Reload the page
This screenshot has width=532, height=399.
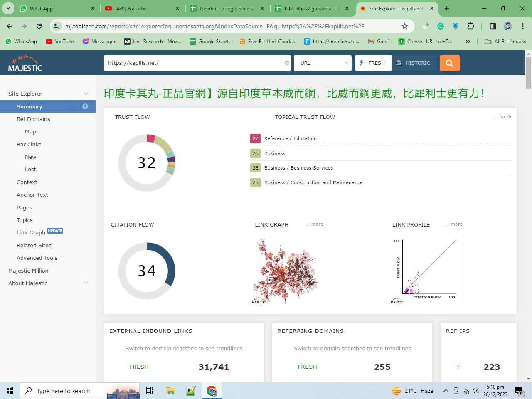[39, 26]
